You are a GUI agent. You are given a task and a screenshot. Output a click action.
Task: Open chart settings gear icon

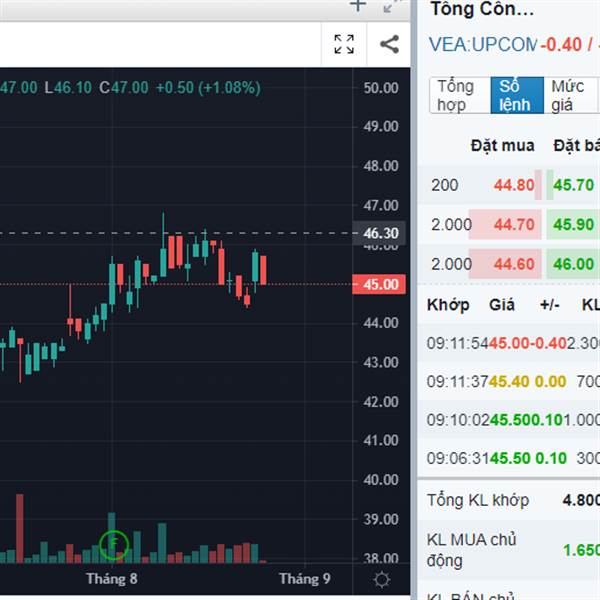coord(381,579)
